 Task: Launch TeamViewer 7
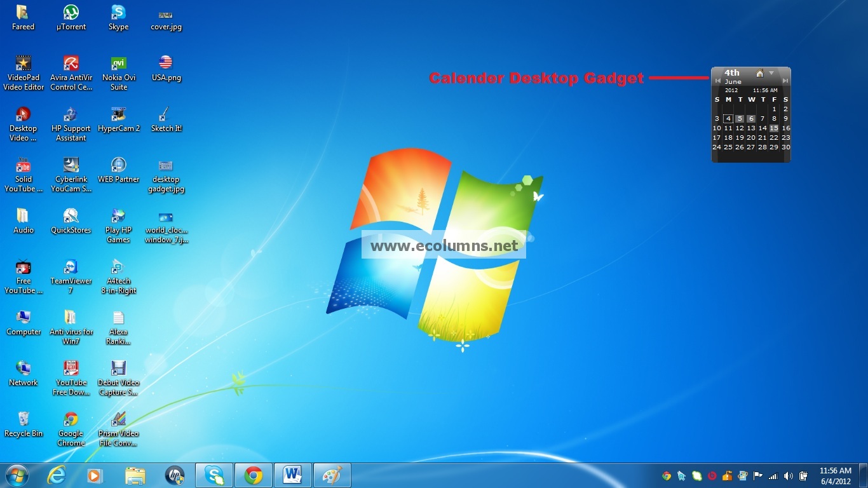[x=71, y=267]
